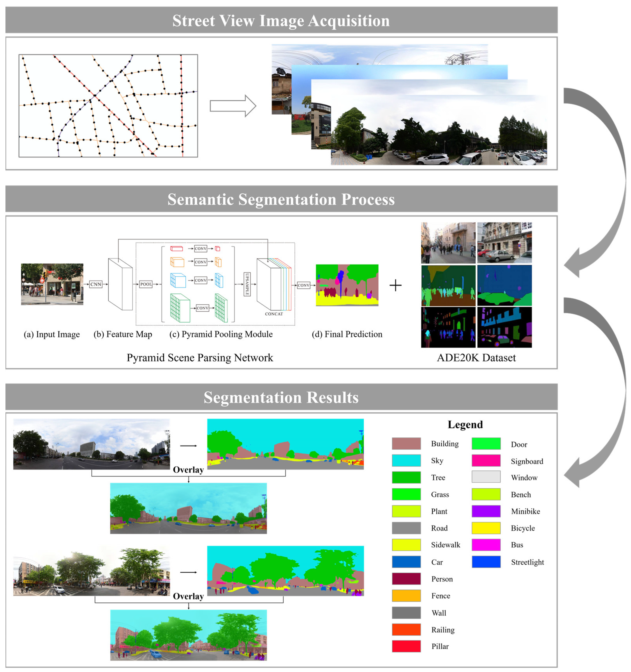Click the CONCAT label under stacked layers
This screenshot has width=631, height=672.
274,314
